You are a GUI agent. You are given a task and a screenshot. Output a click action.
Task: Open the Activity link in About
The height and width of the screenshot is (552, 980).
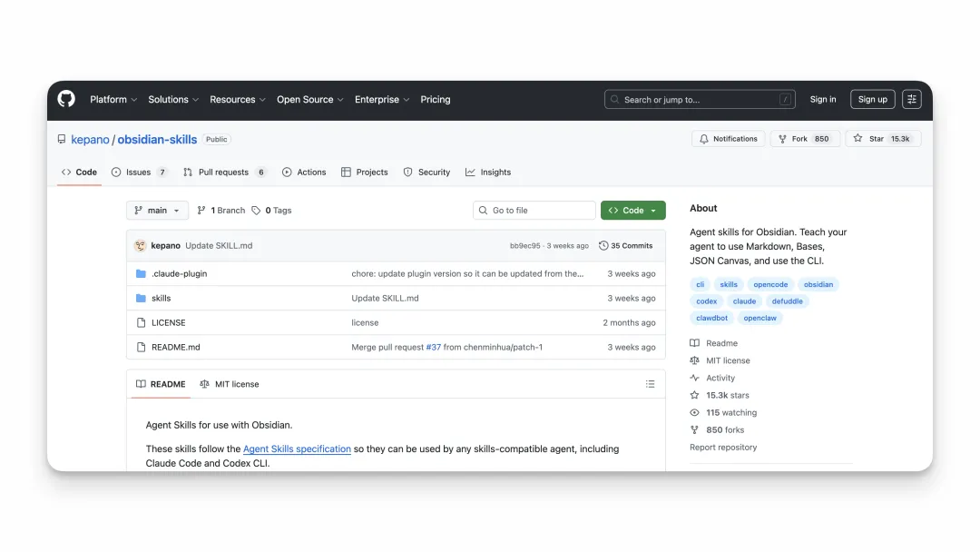coord(712,379)
